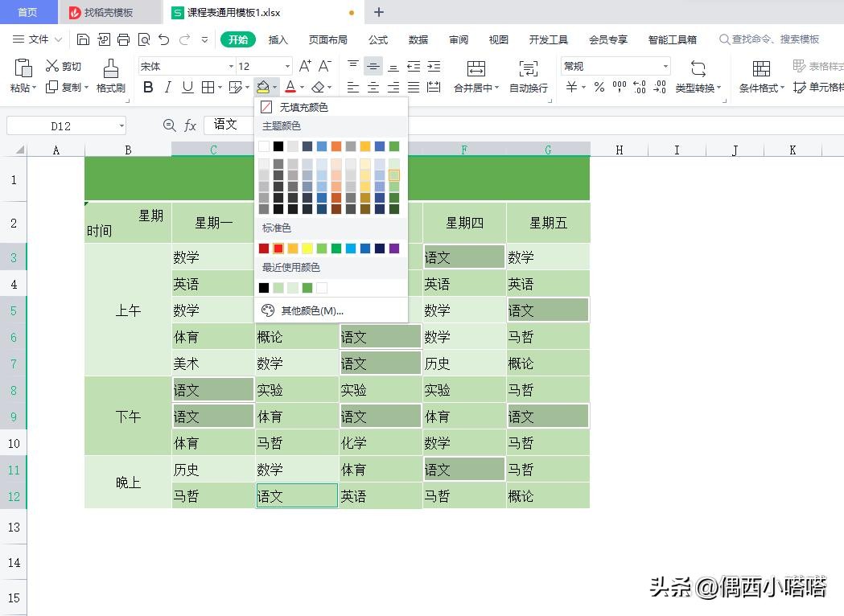Click the Undo arrow icon
Viewport: 844px width, 616px height.
tap(164, 39)
